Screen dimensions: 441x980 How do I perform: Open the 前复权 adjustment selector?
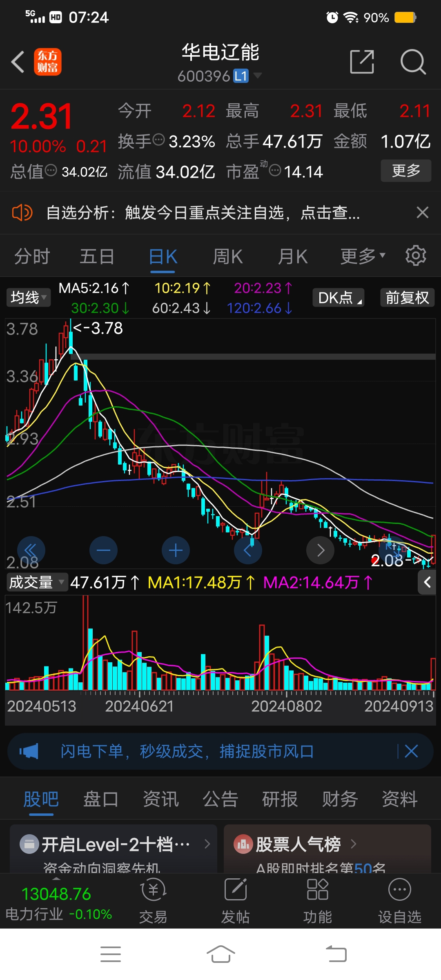click(x=408, y=297)
